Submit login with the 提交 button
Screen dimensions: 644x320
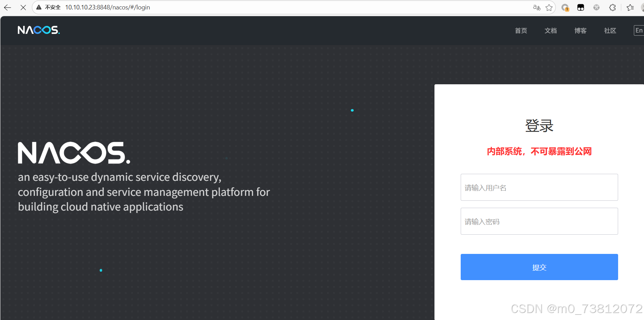539,267
